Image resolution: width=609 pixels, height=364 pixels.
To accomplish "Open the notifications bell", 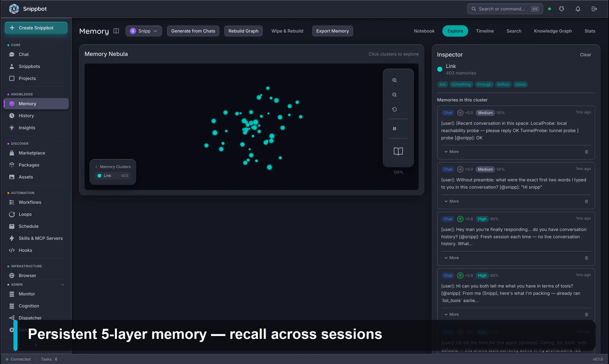I will [578, 9].
